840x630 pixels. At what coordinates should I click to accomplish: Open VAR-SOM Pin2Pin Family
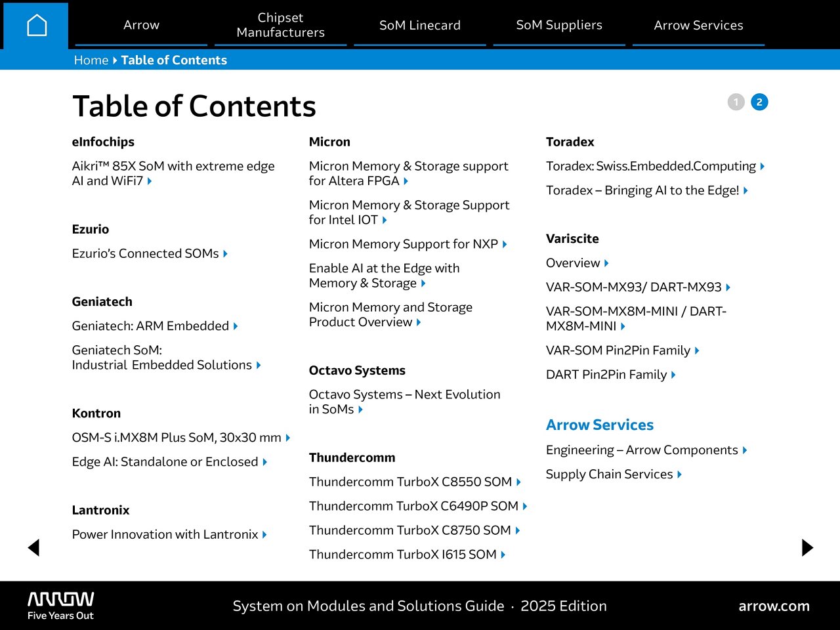point(623,350)
